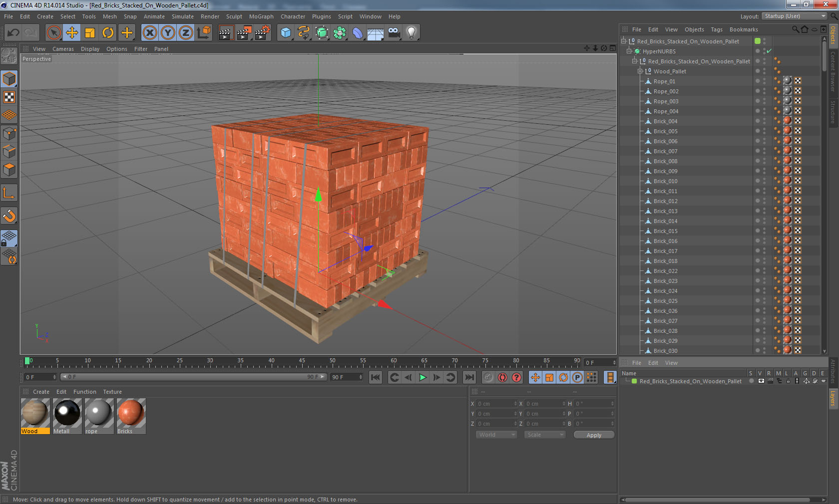Click the X position input field
Image resolution: width=839 pixels, height=504 pixels.
(496, 404)
